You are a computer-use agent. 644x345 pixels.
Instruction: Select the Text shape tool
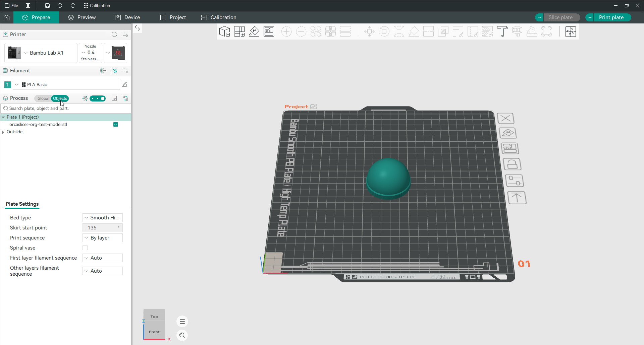[502, 31]
